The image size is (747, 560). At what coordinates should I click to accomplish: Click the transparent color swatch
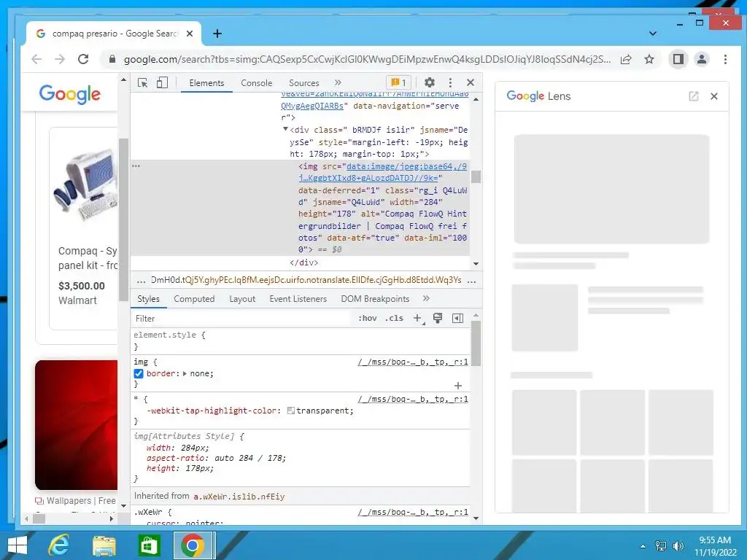290,411
